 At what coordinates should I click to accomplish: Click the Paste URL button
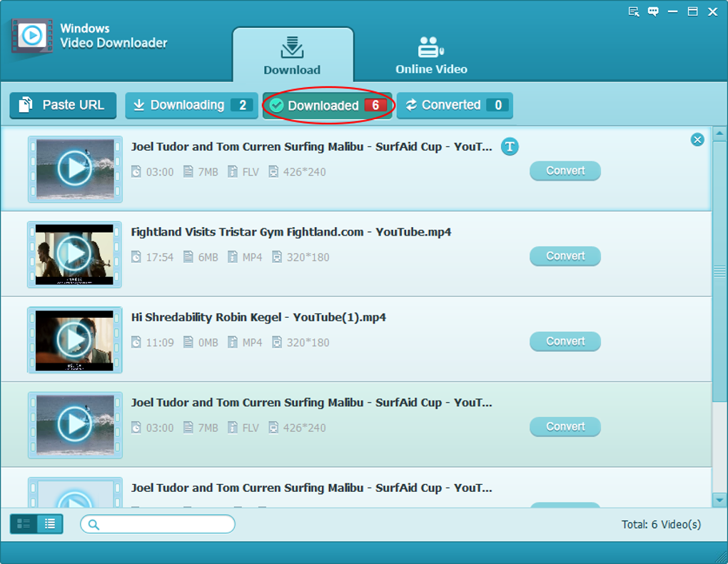63,106
